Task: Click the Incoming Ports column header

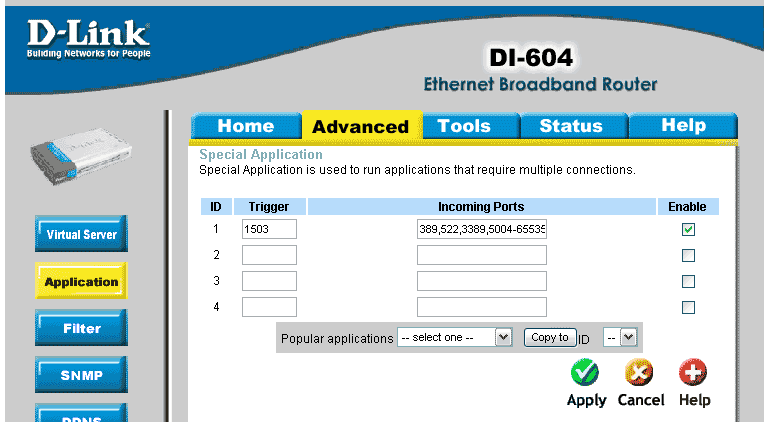Action: click(x=481, y=207)
